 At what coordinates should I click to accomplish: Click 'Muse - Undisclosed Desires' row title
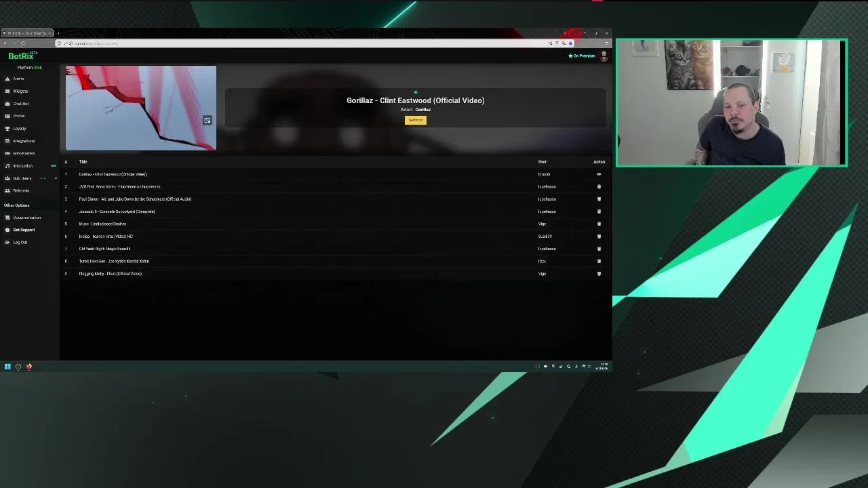pyautogui.click(x=102, y=224)
